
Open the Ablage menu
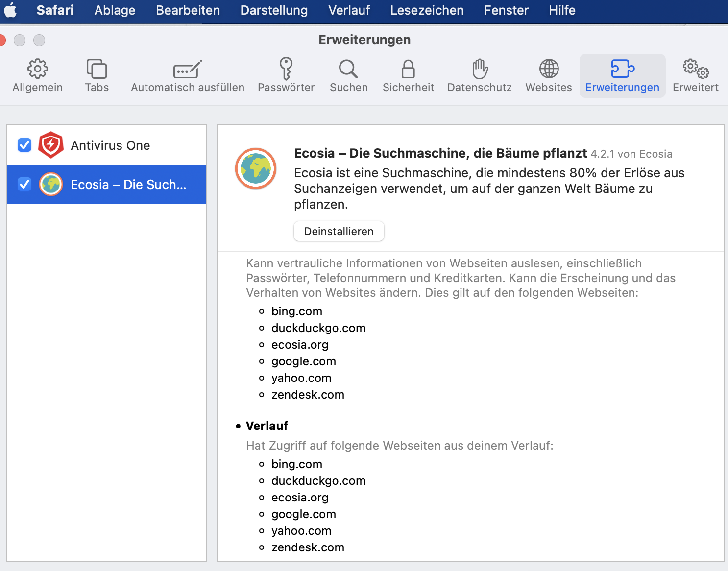point(115,10)
